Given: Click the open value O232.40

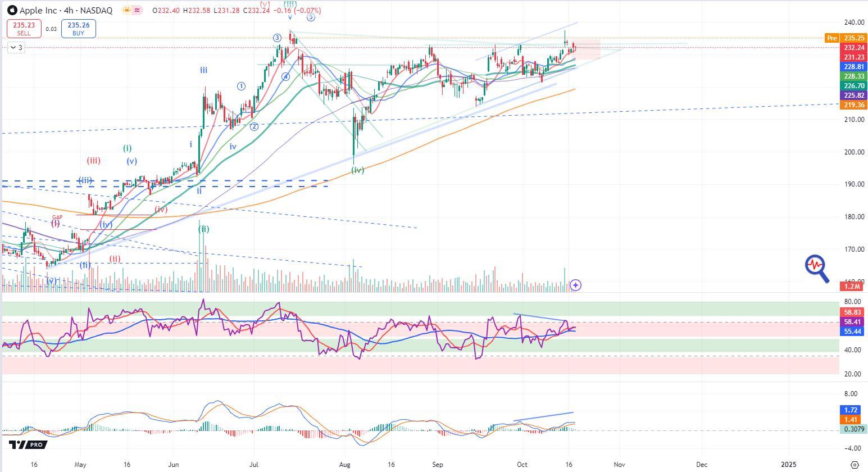Looking at the screenshot, I should tap(166, 11).
